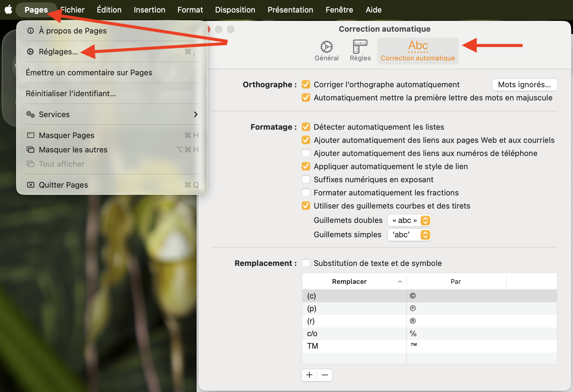Screen dimensions: 573x392
Task: Open the Format menu
Action: coord(190,10)
